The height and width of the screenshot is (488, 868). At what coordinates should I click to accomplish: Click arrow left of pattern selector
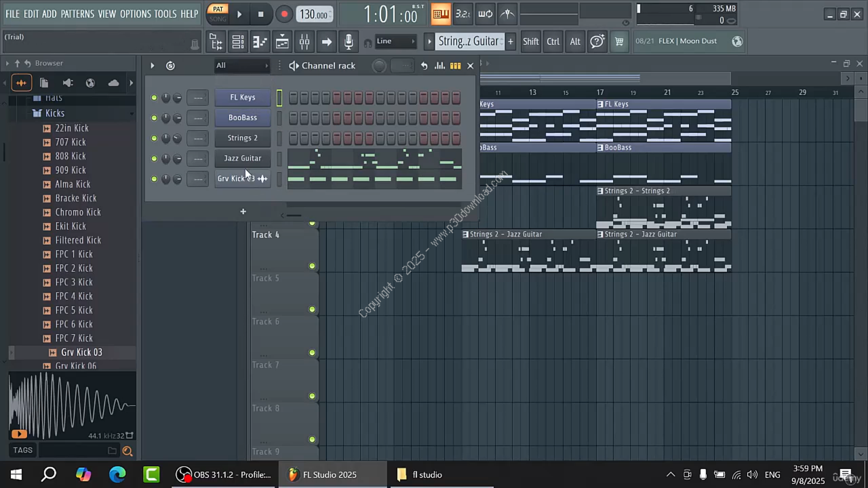point(429,41)
